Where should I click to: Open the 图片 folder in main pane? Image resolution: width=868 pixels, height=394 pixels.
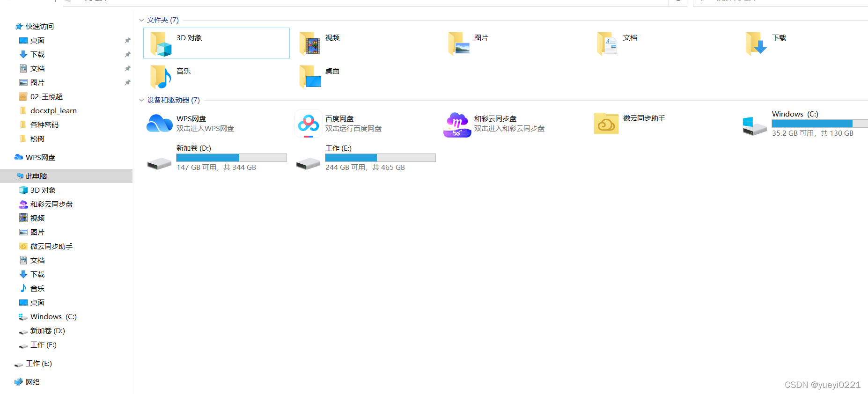tap(459, 44)
